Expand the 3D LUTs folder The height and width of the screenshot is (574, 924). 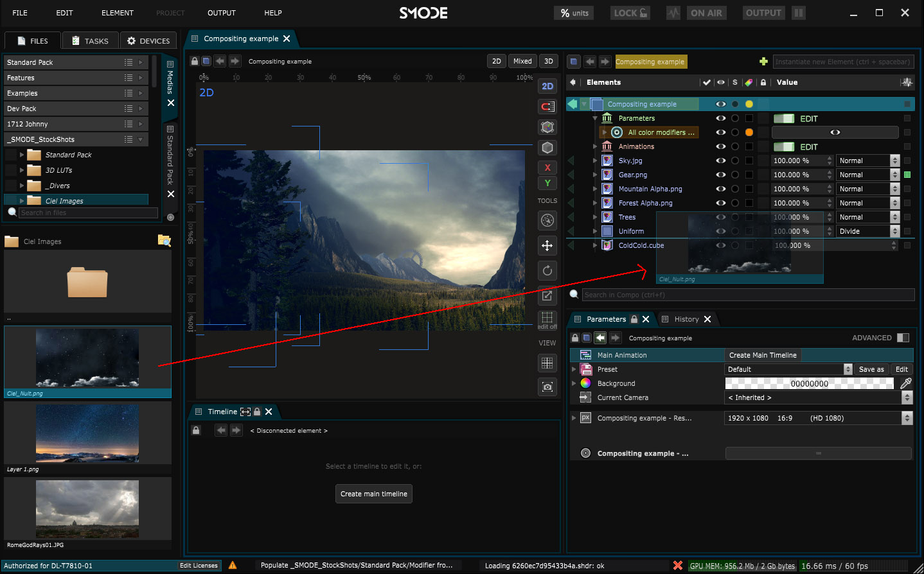coord(22,170)
